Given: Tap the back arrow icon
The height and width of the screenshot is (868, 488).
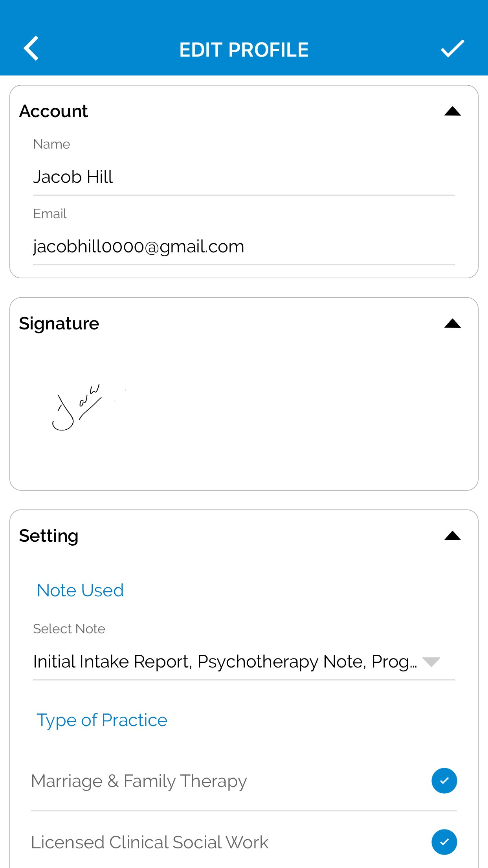Looking at the screenshot, I should (31, 48).
